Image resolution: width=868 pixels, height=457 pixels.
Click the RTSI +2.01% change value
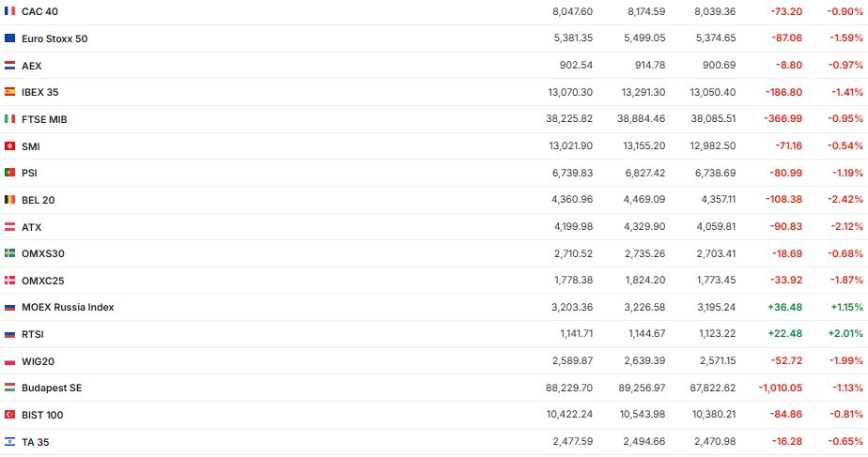tap(846, 334)
